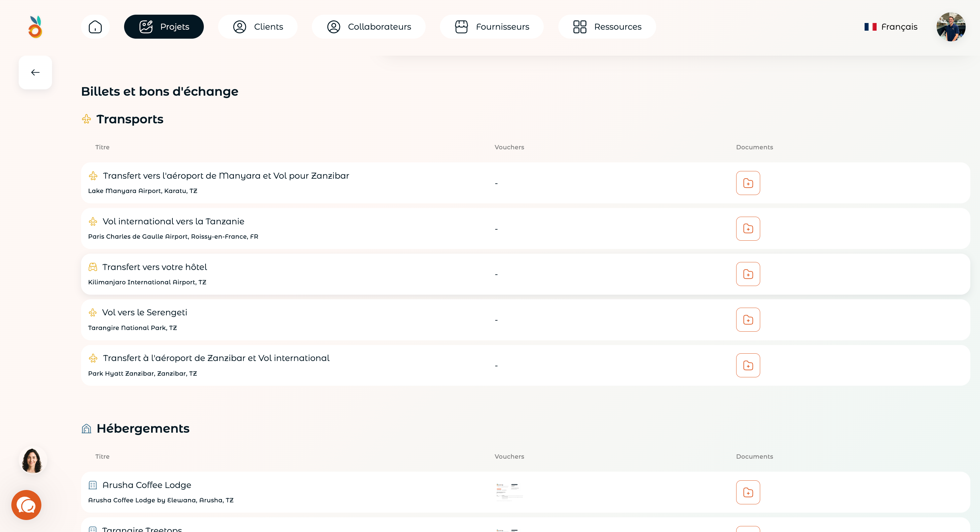This screenshot has height=532, width=980.
Task: Add document for Zanzibar airport transfer row
Action: tap(748, 365)
